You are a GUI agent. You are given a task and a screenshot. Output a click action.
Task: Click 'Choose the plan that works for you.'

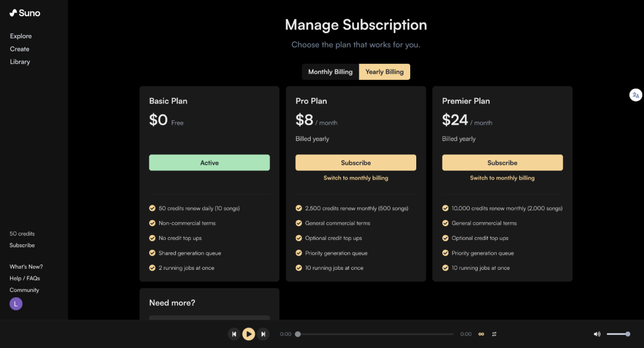click(x=355, y=45)
